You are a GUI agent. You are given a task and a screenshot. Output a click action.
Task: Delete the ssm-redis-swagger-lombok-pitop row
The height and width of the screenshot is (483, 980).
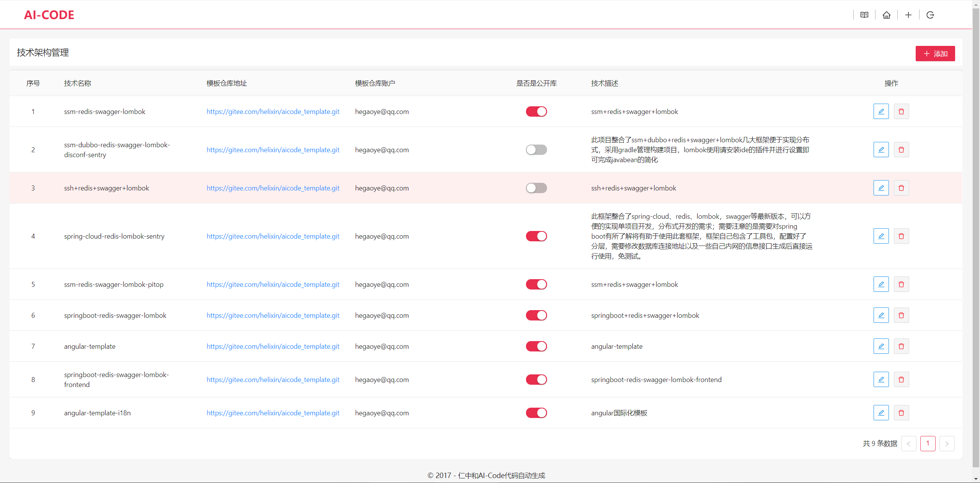click(x=901, y=284)
